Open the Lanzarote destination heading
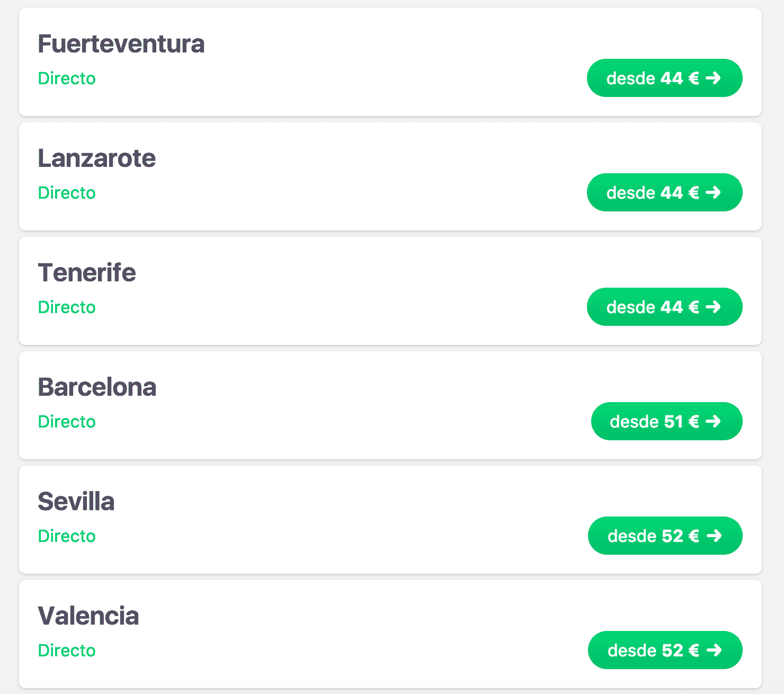The width and height of the screenshot is (784, 694). point(96,158)
